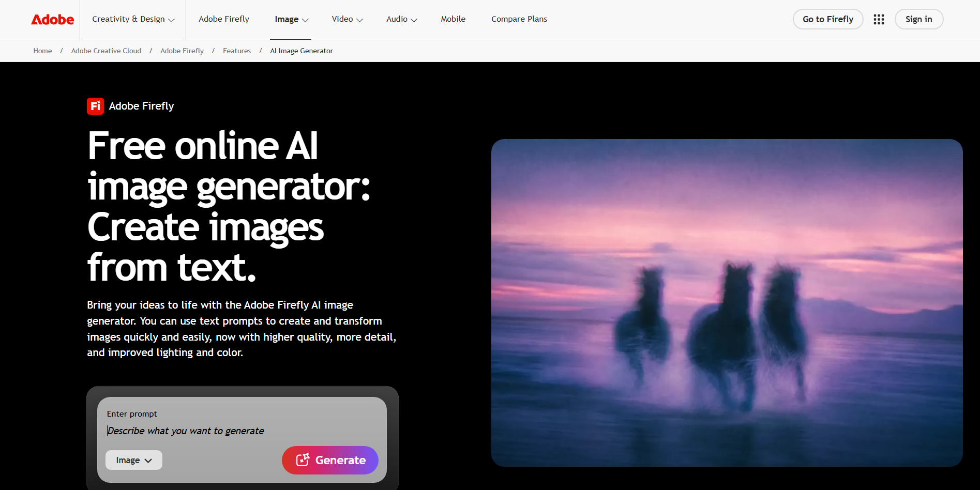Open the Mobile nav item

453,19
